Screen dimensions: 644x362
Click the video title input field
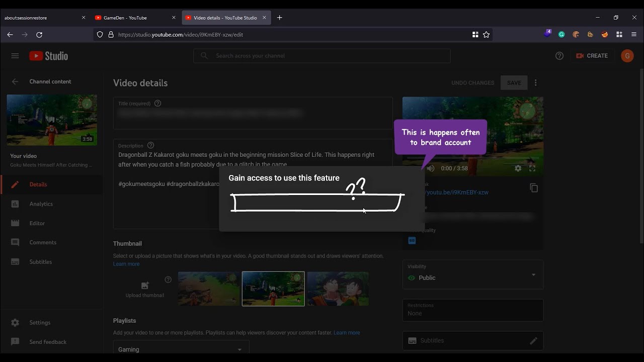(x=253, y=113)
